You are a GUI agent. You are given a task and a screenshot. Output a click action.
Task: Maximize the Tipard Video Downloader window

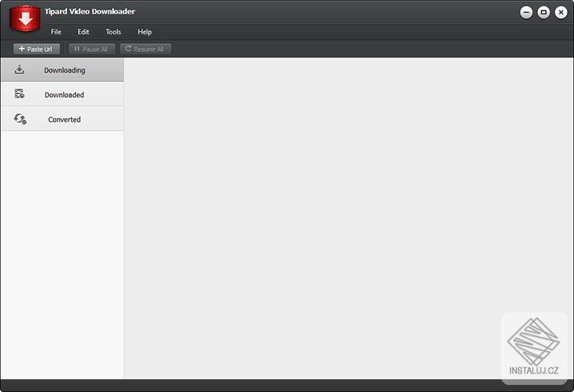pos(544,13)
